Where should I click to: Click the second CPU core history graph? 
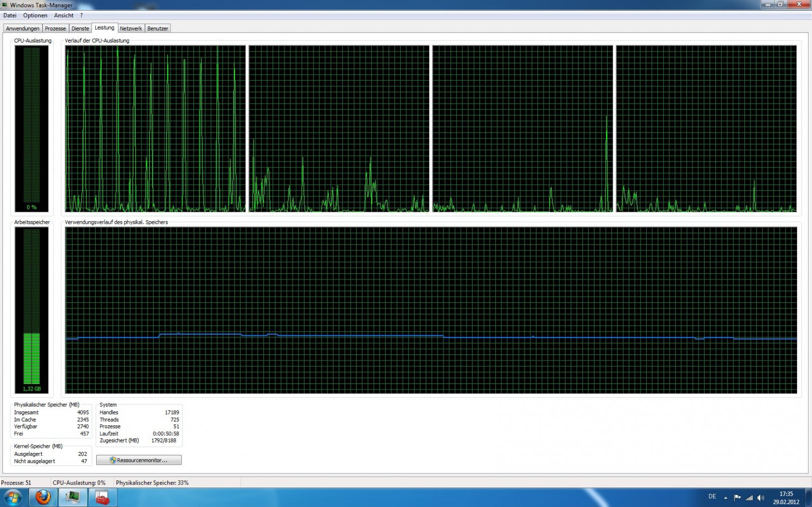click(339, 129)
